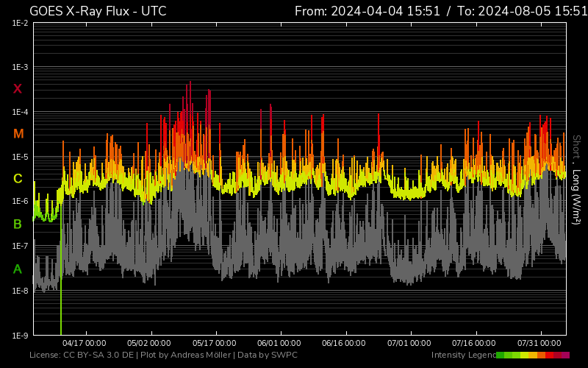Screen dimensions: 588x368
Task: Click the magenta swatch ending the intensity legend
Action: [565, 355]
